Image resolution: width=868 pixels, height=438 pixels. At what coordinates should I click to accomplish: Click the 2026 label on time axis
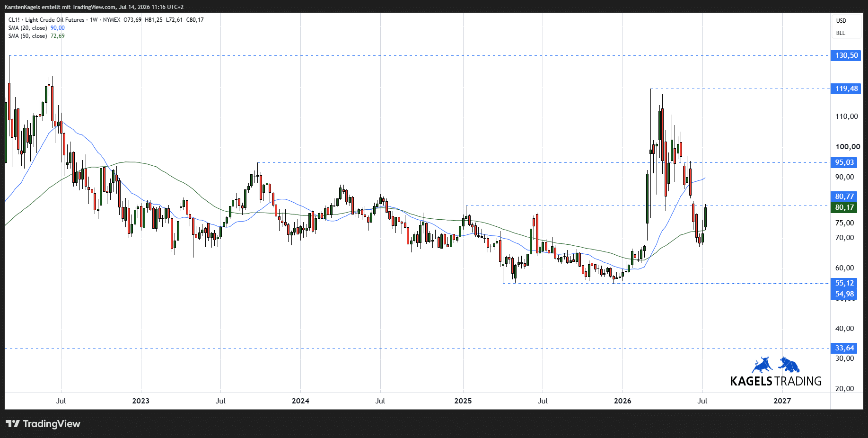coord(623,401)
